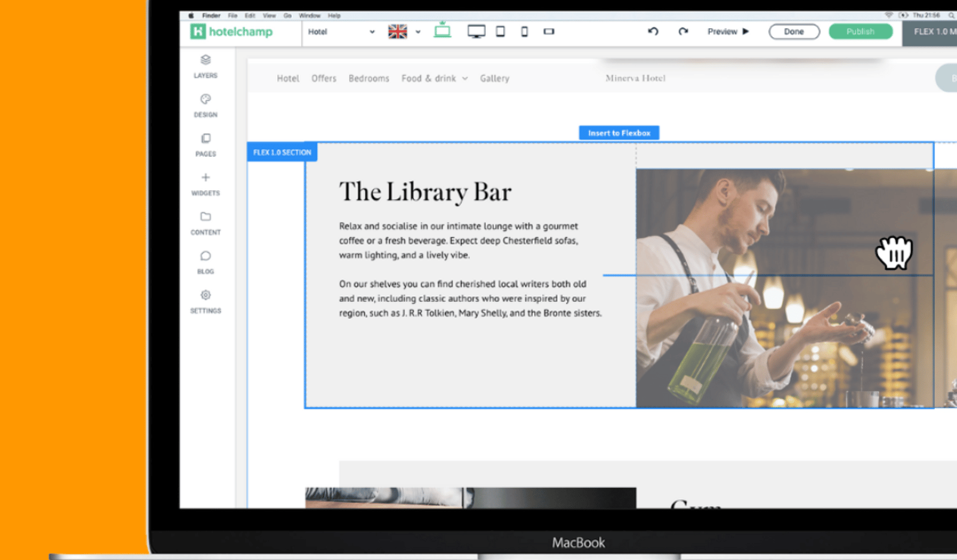Open the Pages panel icon
Image resolution: width=957 pixels, height=560 pixels.
tap(206, 138)
